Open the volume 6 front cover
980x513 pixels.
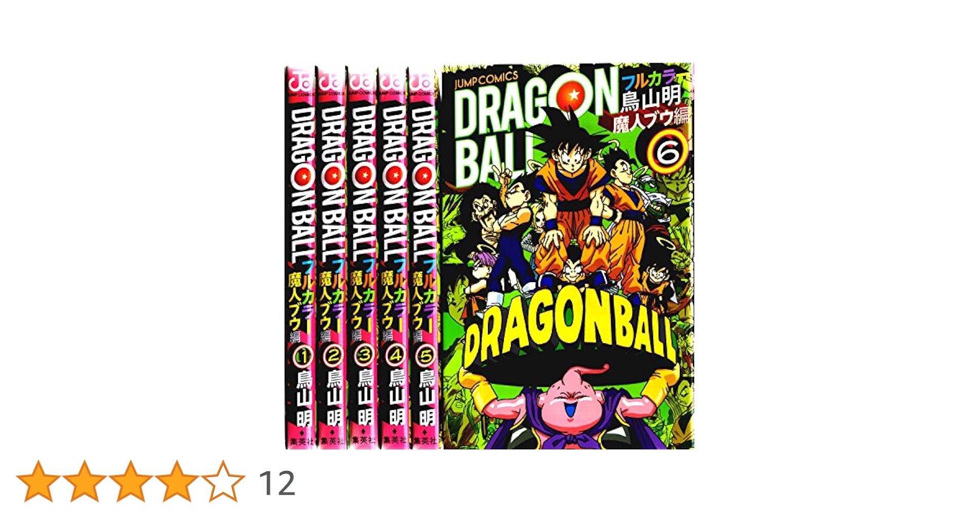pyautogui.click(x=567, y=256)
